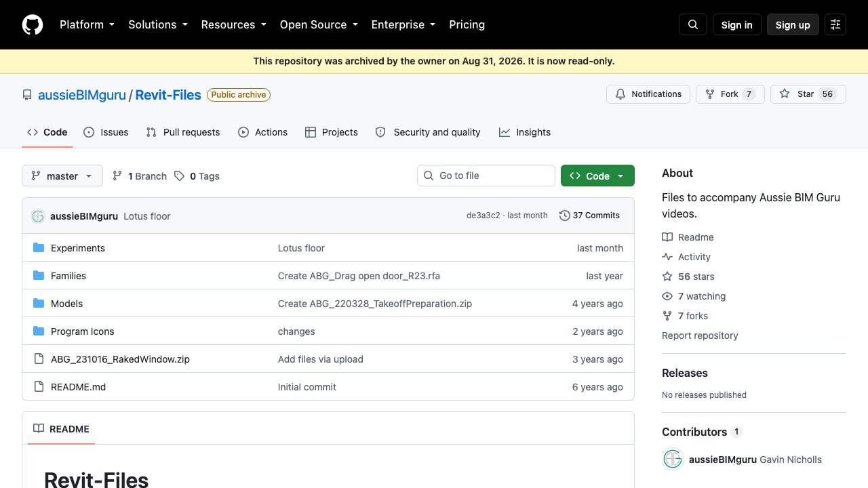The image size is (868, 488).
Task: Open the Contributors heading link
Action: [702, 432]
